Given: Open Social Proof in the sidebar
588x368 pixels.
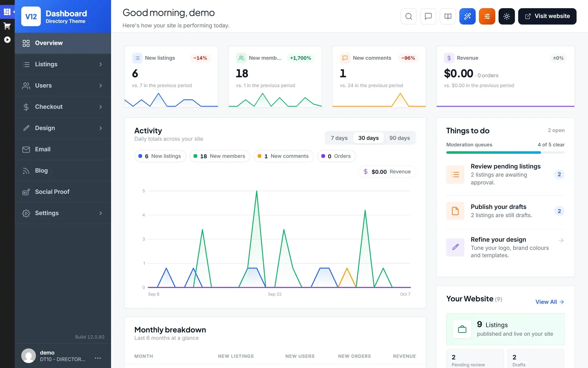Looking at the screenshot, I should tap(63, 192).
